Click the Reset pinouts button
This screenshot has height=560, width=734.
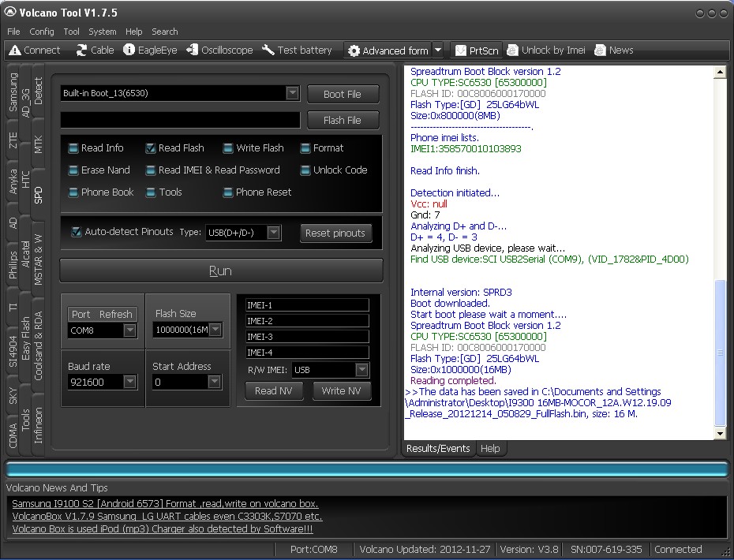[335, 233]
